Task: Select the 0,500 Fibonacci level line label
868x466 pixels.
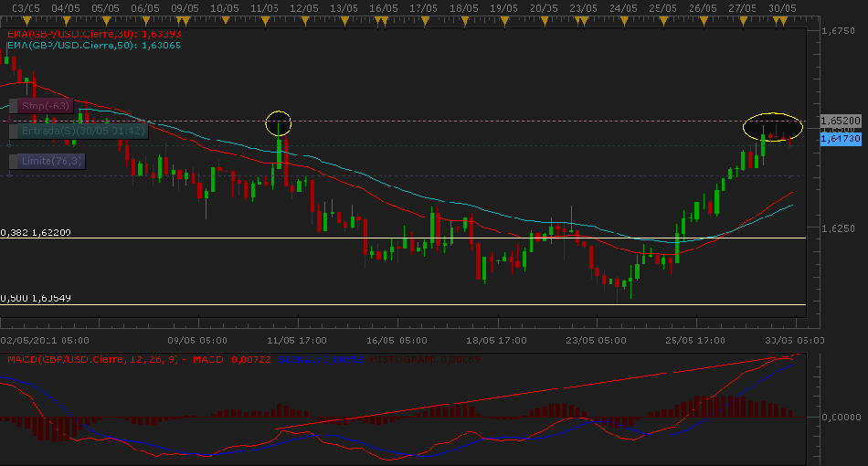Action: pyautogui.click(x=36, y=299)
